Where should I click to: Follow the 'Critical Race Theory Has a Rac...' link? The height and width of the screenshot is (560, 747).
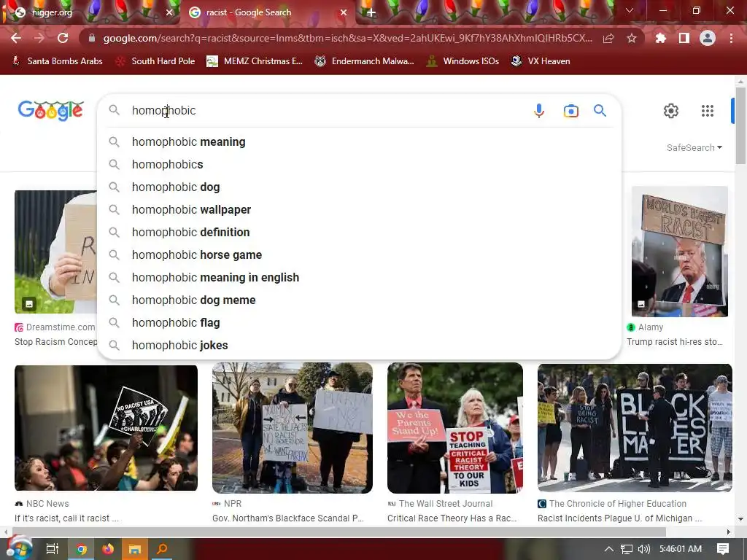452,518
